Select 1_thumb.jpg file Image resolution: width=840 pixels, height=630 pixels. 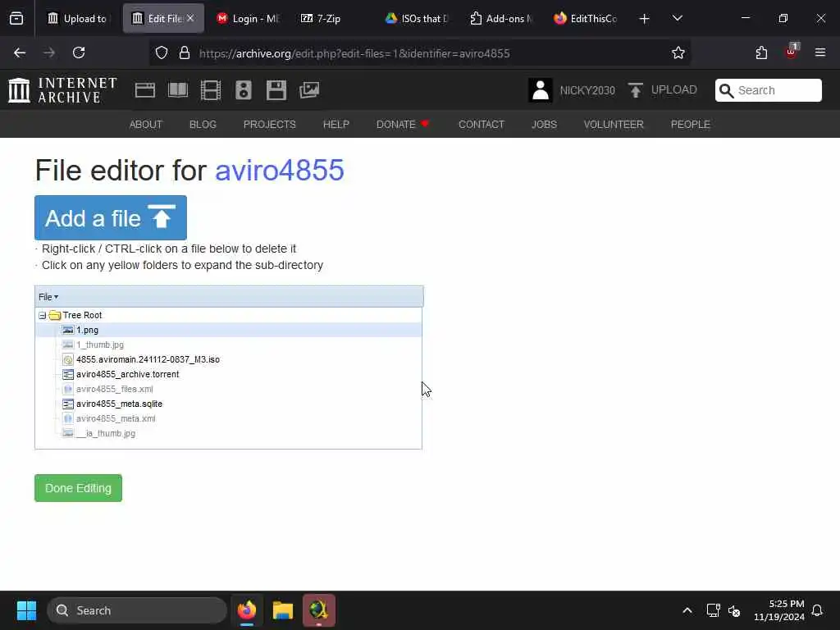pyautogui.click(x=99, y=345)
